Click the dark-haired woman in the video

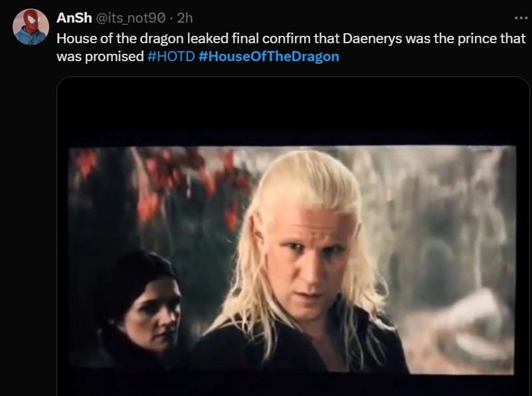(143, 306)
